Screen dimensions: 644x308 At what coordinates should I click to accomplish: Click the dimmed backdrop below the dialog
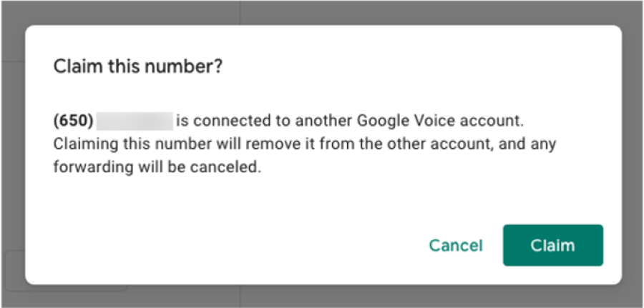(x=322, y=297)
